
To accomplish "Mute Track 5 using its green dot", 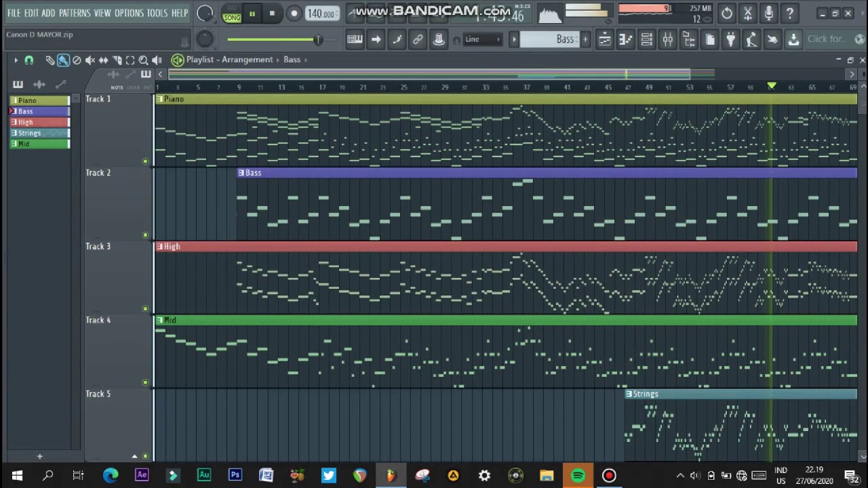I will [145, 457].
